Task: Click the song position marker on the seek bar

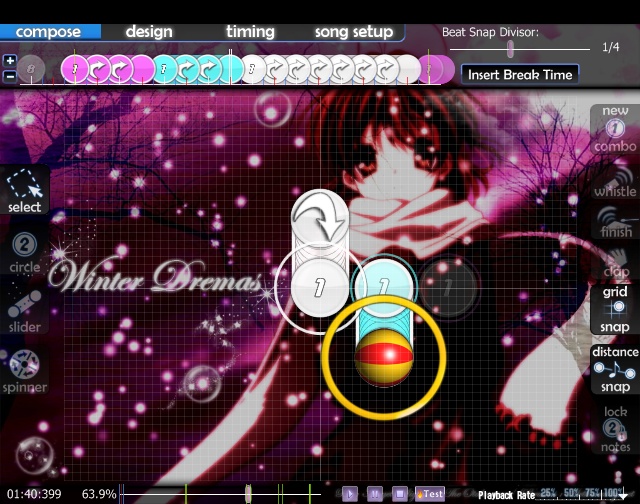Action: click(248, 494)
